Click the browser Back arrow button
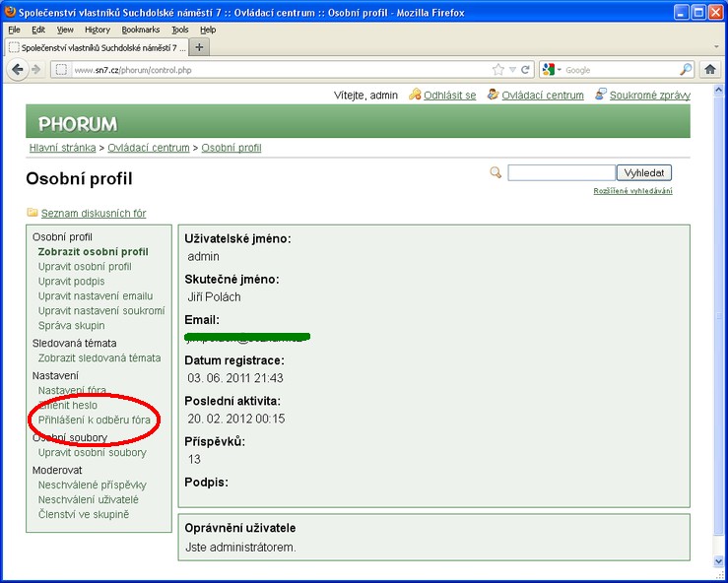The width and height of the screenshot is (728, 583). [x=17, y=69]
